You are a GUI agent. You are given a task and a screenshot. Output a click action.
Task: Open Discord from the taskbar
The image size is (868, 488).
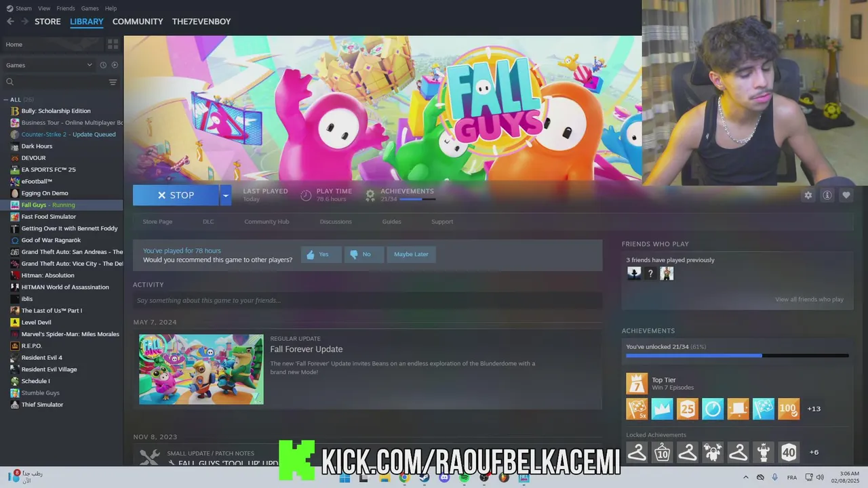(x=444, y=478)
